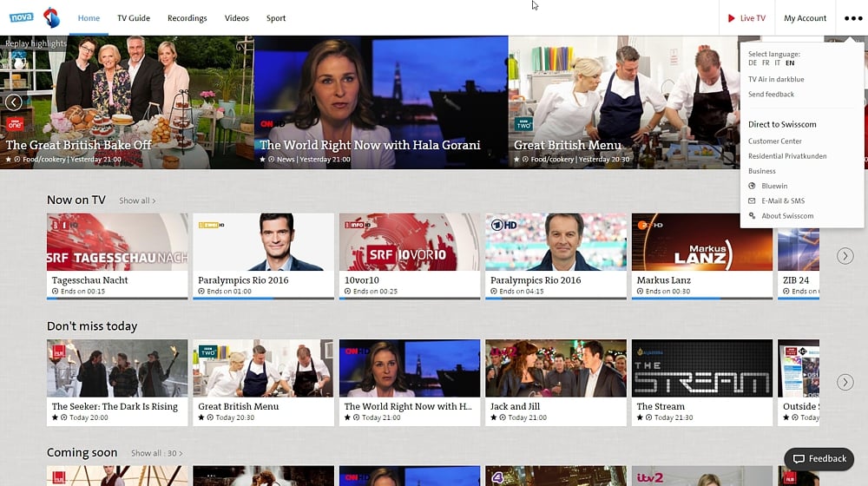Open Business link
The image size is (868, 486).
point(762,171)
